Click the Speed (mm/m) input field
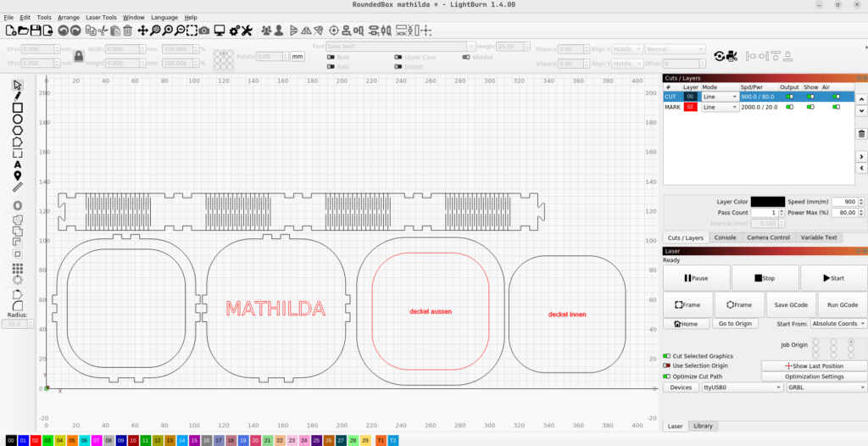868x446 pixels. coord(846,201)
